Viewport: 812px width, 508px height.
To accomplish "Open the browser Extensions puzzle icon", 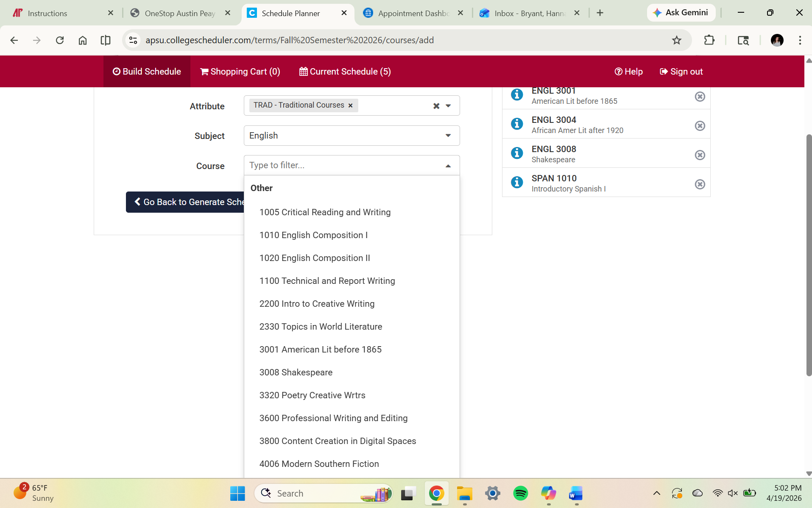I will click(709, 40).
